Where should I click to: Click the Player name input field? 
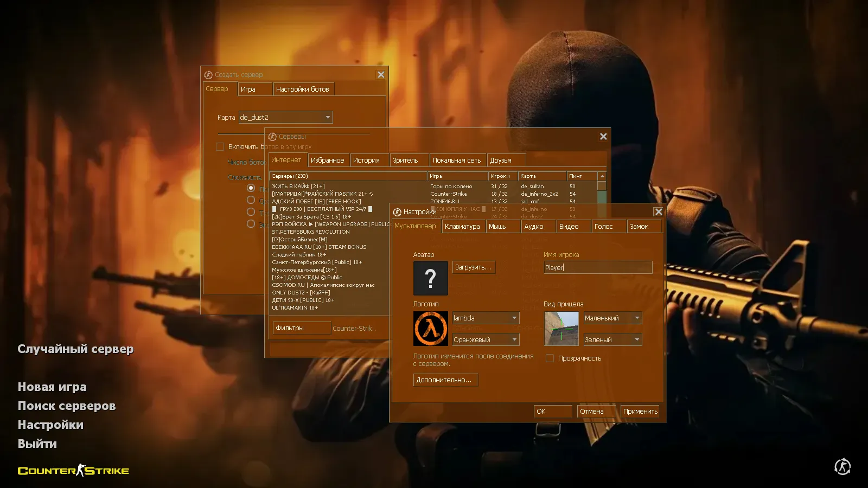(x=597, y=267)
